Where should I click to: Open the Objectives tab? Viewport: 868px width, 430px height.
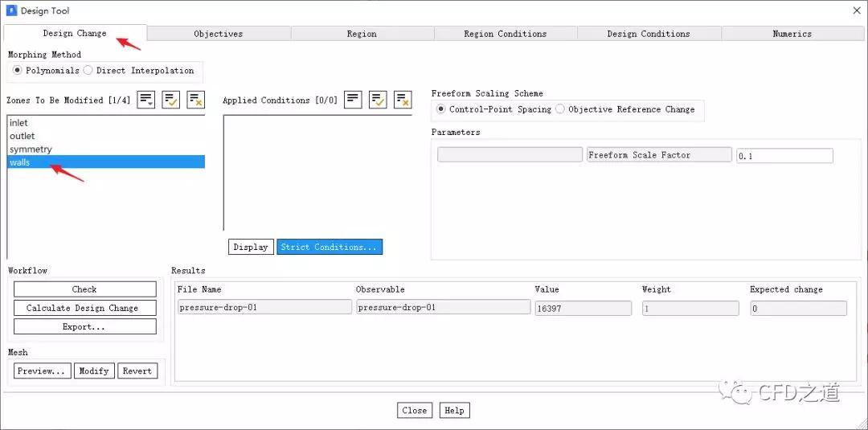pos(218,34)
